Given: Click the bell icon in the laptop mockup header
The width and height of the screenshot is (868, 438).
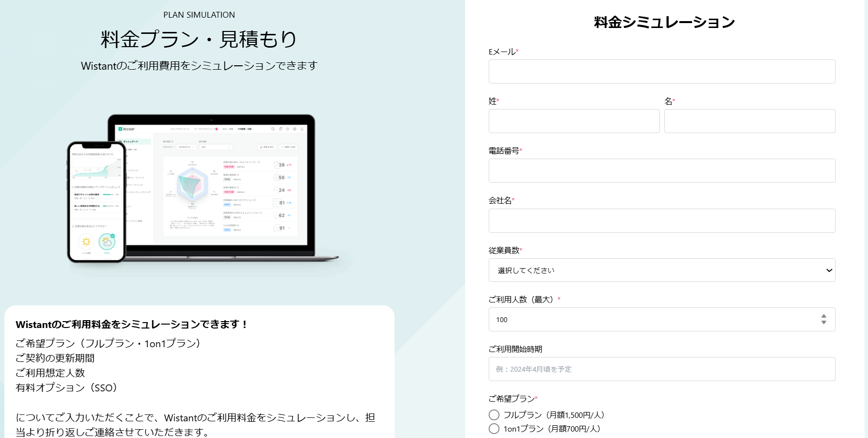Looking at the screenshot, I should tap(281, 129).
